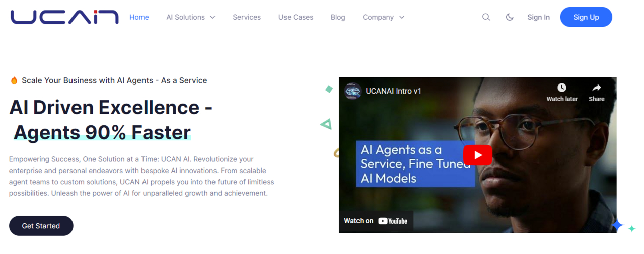Screen dimensions: 644x254
Task: Click the Sign In link
Action: point(538,17)
